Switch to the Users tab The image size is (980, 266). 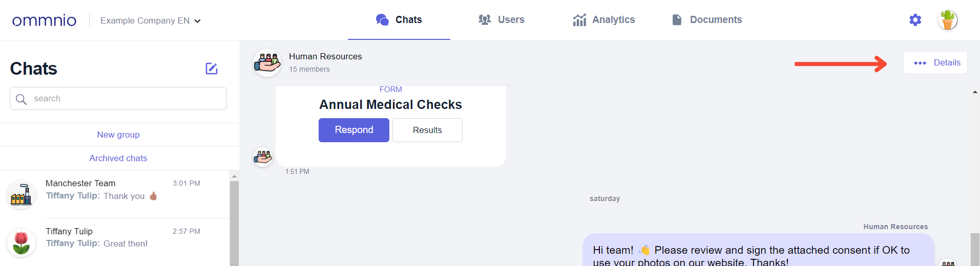click(501, 20)
